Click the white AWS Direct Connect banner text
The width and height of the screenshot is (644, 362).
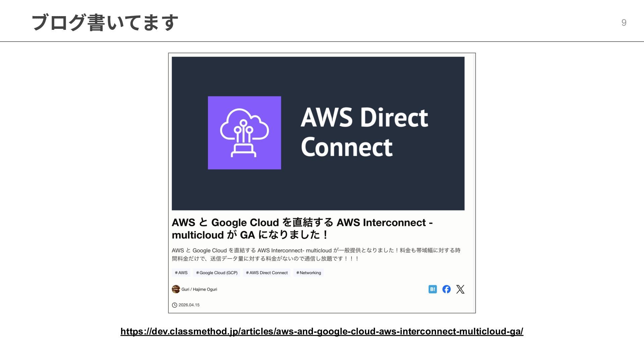tap(364, 132)
